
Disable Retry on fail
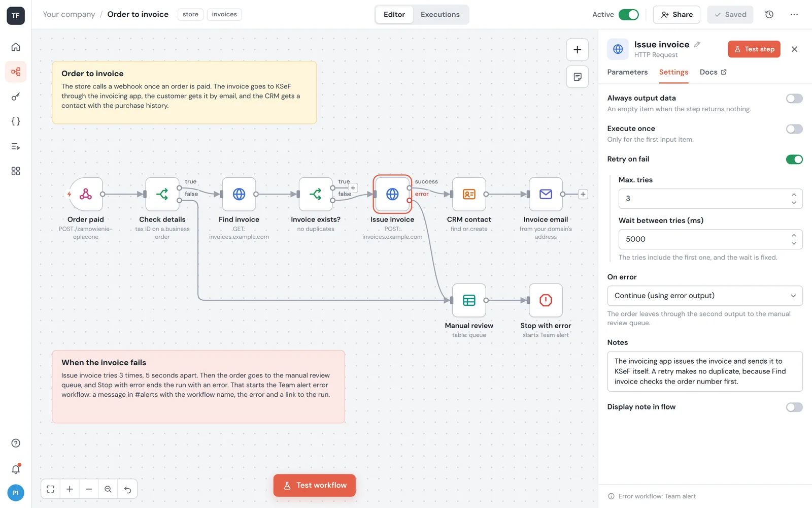794,160
